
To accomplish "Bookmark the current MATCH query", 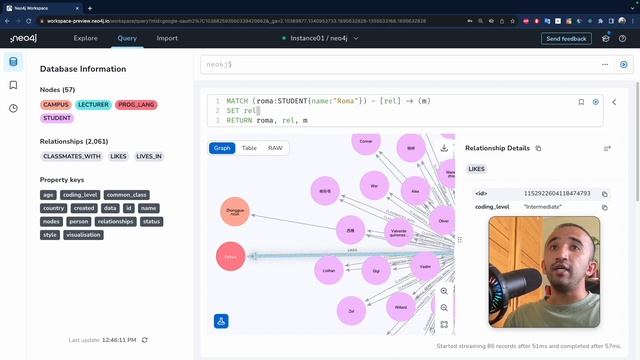I will (581, 102).
